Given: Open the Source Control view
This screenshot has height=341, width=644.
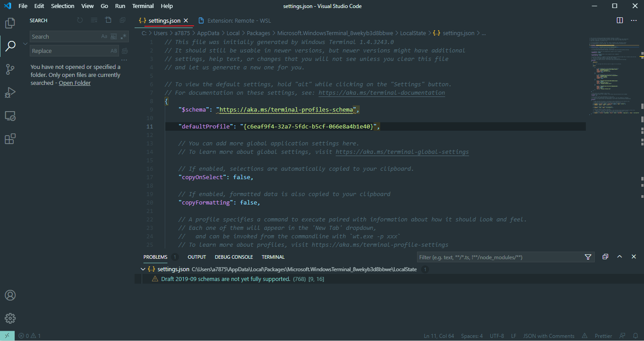Looking at the screenshot, I should point(10,69).
